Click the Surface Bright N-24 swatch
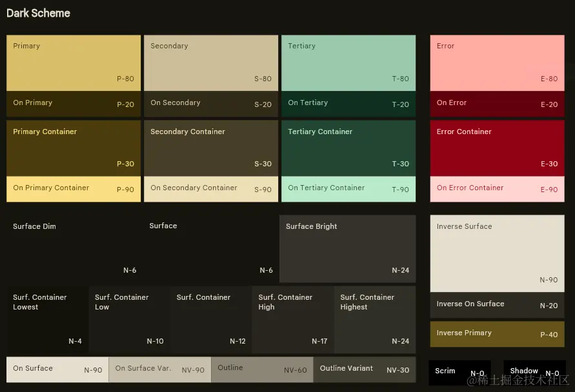 [347, 248]
